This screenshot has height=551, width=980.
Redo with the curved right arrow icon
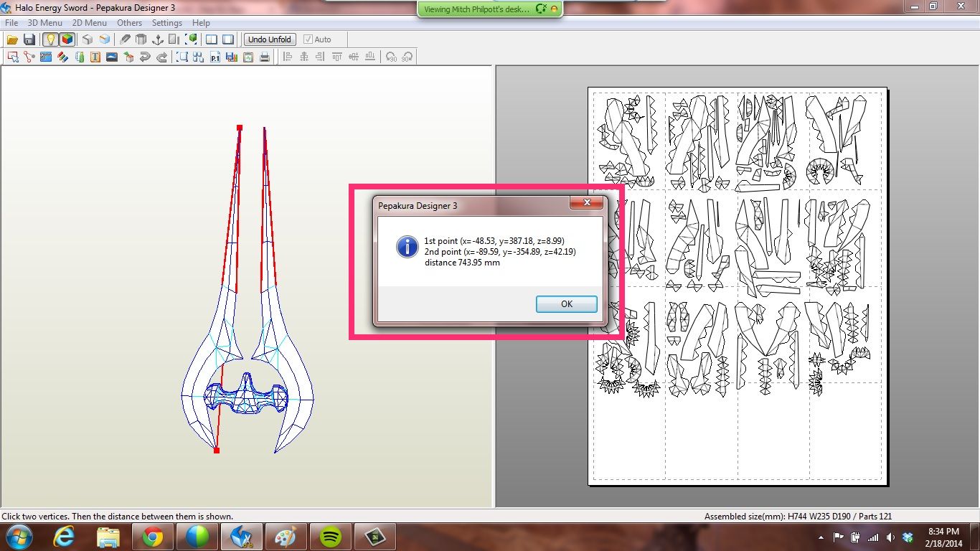click(161, 57)
